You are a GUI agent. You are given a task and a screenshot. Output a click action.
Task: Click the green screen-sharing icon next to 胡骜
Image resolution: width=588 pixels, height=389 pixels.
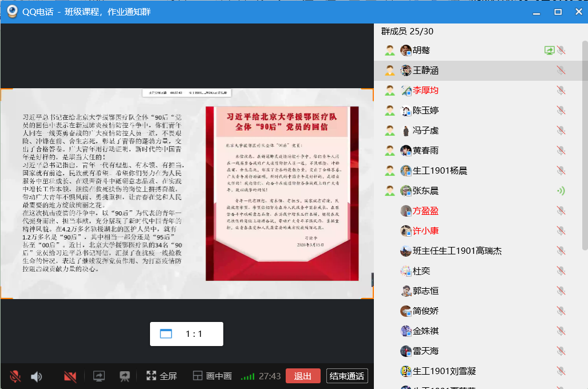[x=549, y=50]
